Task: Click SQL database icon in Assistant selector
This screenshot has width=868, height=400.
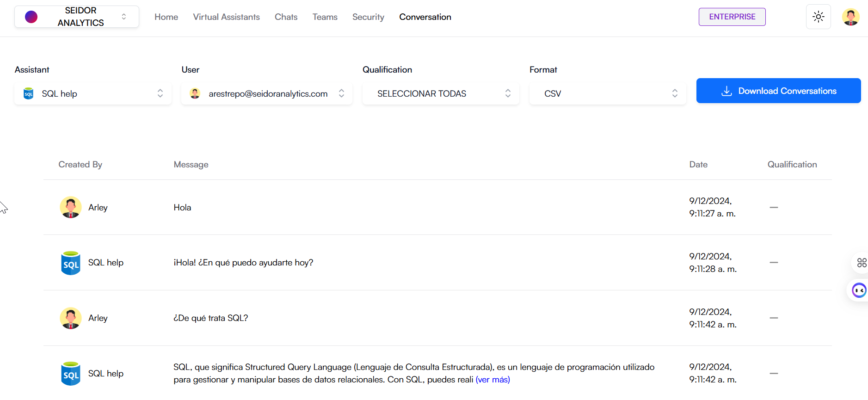Action: 29,93
